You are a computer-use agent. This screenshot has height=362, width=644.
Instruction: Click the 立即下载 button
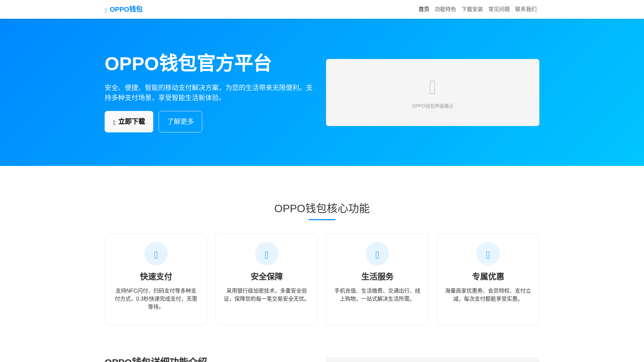coord(129,122)
